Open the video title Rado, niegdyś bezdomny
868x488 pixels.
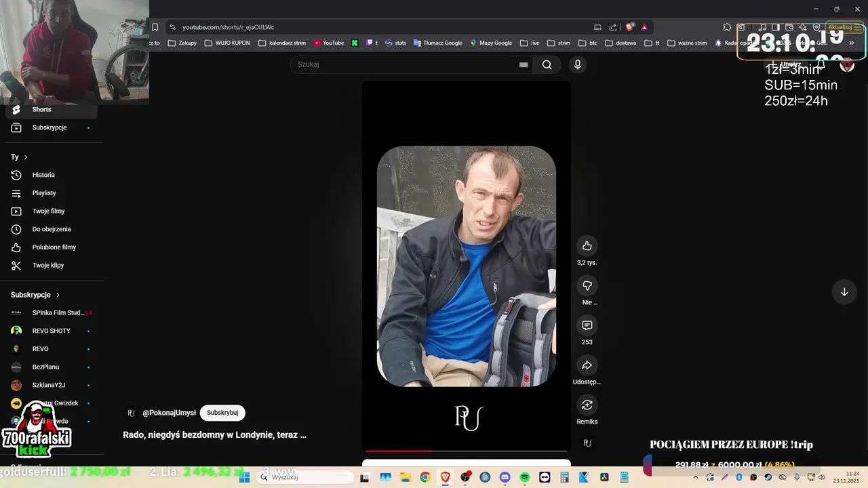(214, 435)
